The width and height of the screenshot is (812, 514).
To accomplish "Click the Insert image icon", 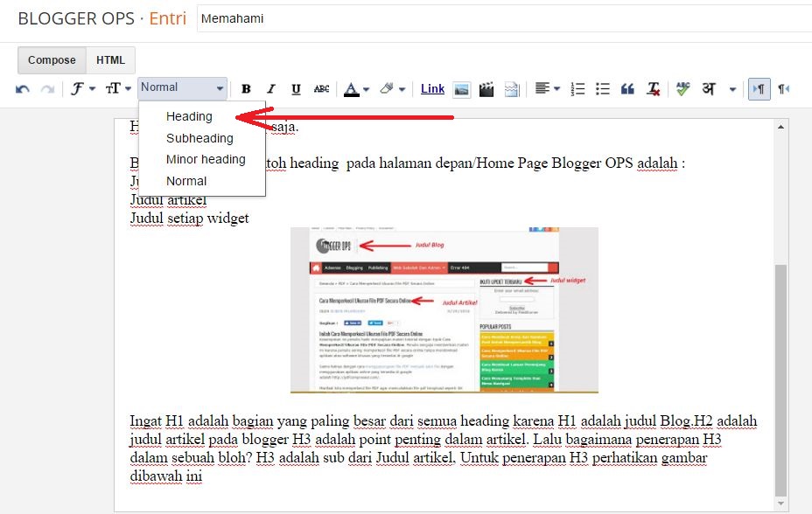I will (463, 88).
